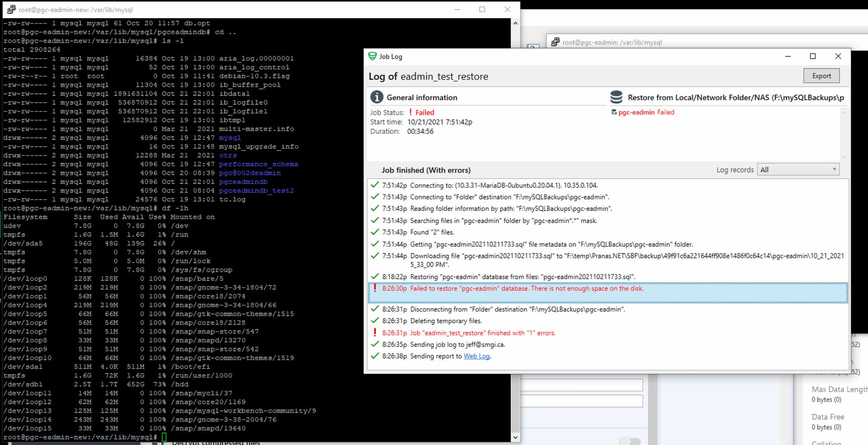Open the Log records dropdown
This screenshot has width=868, height=445.
(x=798, y=170)
